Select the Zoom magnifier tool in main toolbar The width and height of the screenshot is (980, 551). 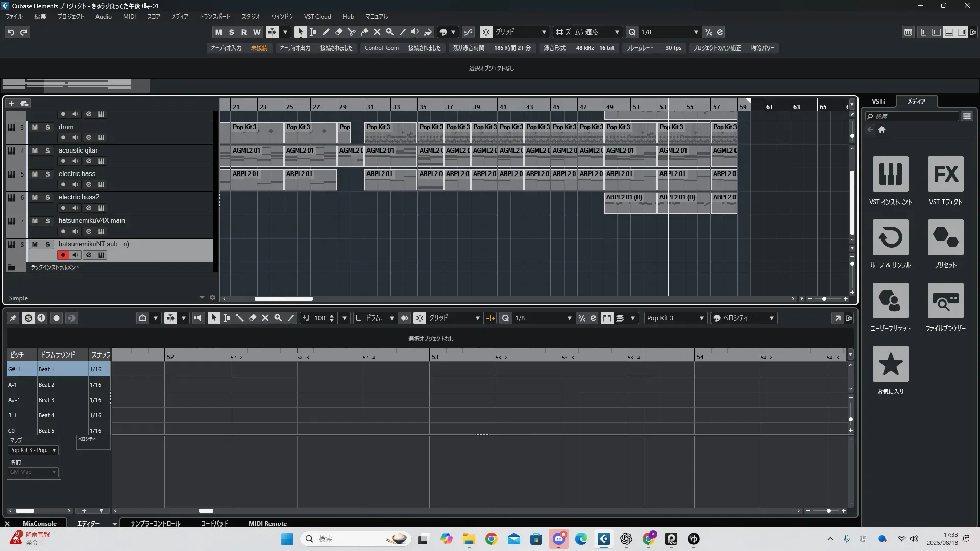[390, 32]
